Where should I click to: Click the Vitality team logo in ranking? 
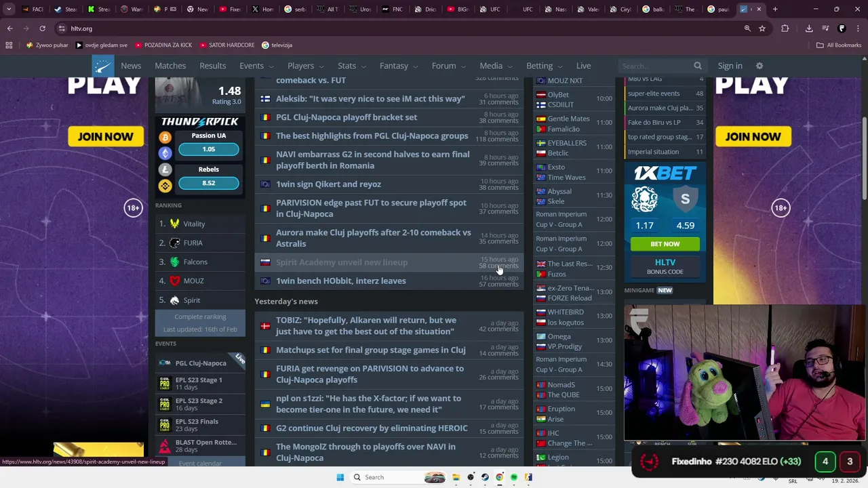coord(175,224)
